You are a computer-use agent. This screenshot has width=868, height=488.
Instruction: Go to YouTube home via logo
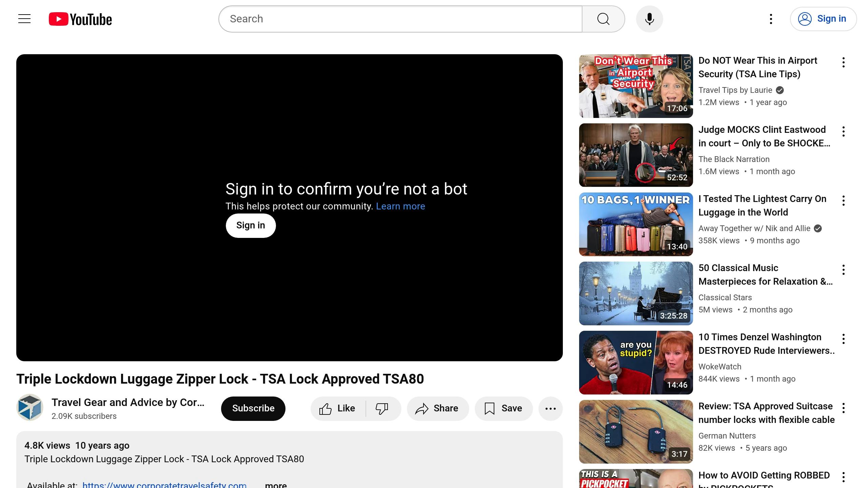point(80,19)
